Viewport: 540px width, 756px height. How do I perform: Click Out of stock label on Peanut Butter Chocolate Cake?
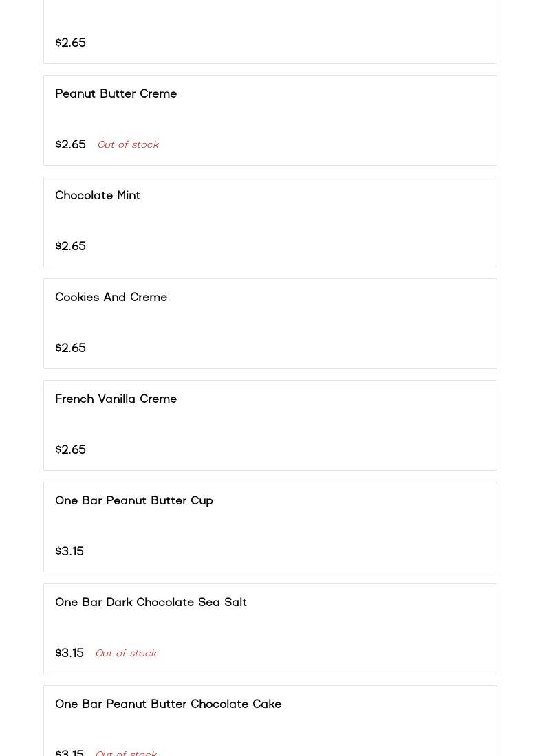(x=126, y=753)
